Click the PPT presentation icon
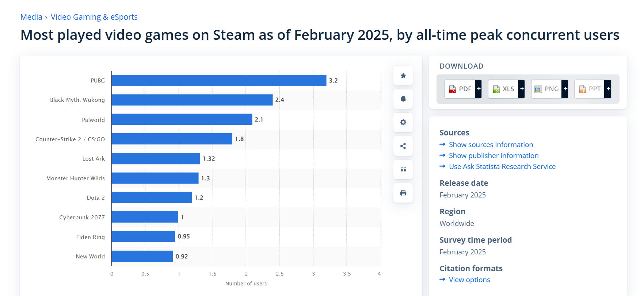The image size is (644, 296). [x=582, y=89]
